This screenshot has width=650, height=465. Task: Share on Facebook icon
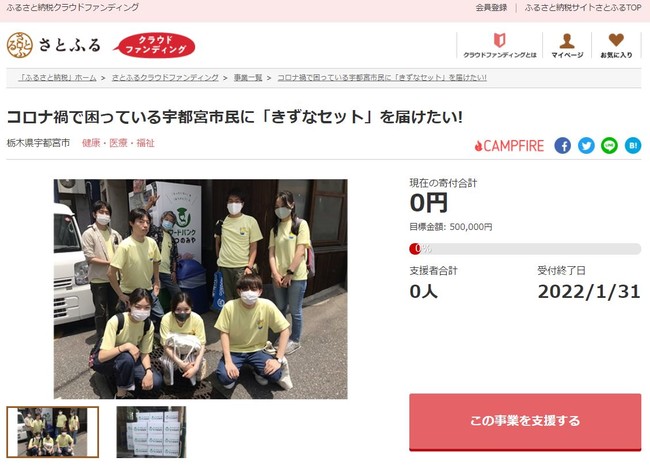click(563, 145)
